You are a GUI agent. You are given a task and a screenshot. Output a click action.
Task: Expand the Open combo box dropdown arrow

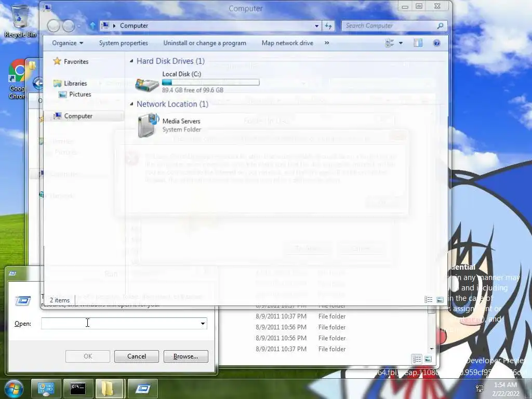coord(203,323)
